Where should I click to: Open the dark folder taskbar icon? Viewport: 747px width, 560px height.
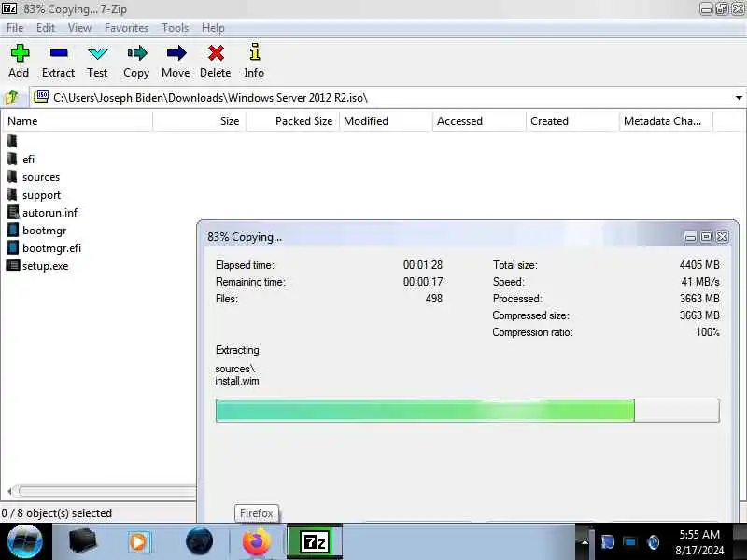tap(83, 542)
